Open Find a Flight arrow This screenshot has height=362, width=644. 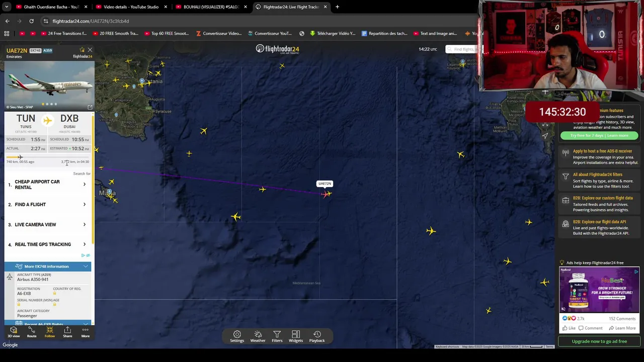84,205
